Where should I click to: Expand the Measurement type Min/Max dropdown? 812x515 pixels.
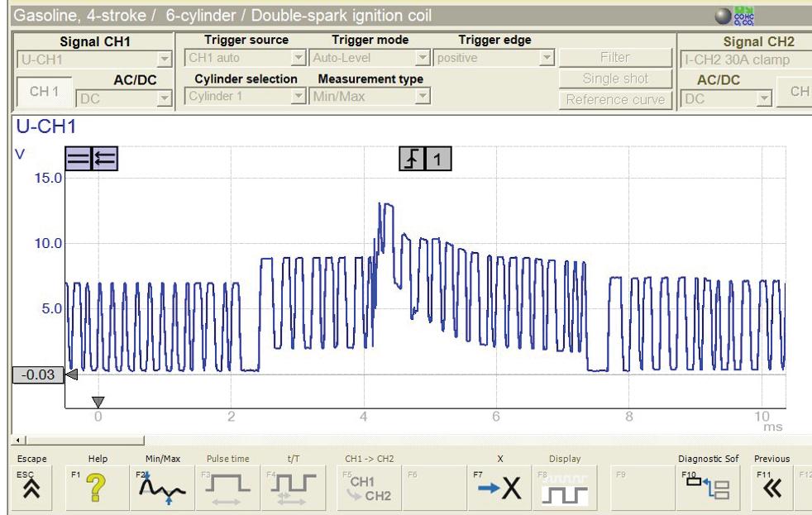(370, 96)
